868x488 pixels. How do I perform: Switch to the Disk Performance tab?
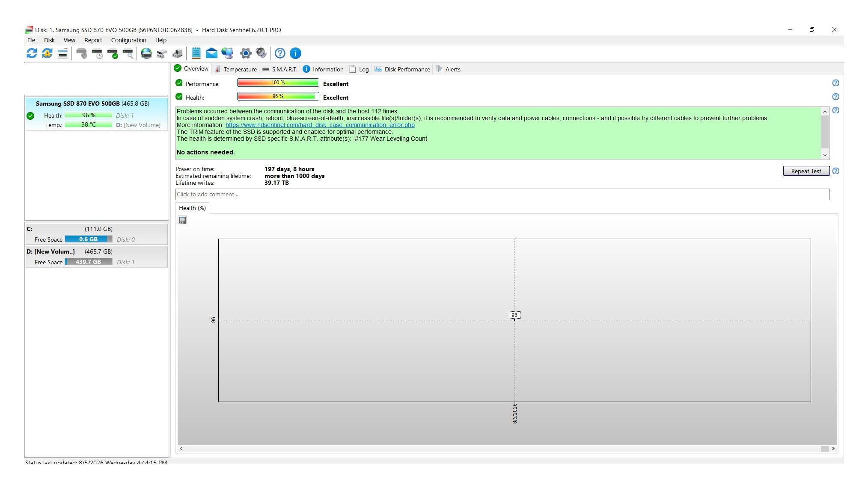(x=402, y=69)
